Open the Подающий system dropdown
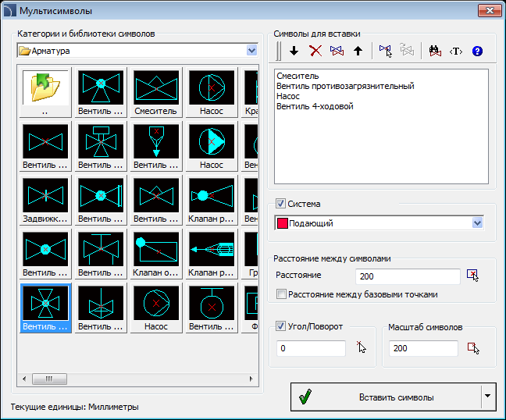Screen dimensions: 506x420 (x=477, y=223)
